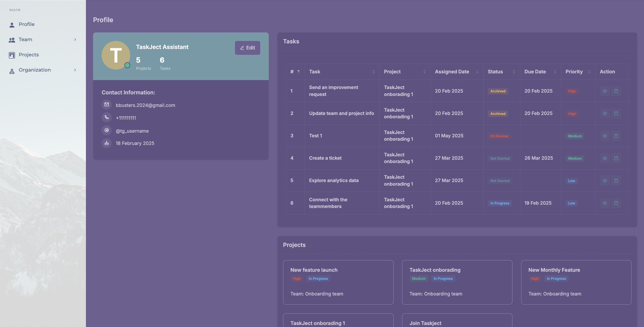Click Archived status badge on task 1
644x327 pixels.
click(498, 91)
